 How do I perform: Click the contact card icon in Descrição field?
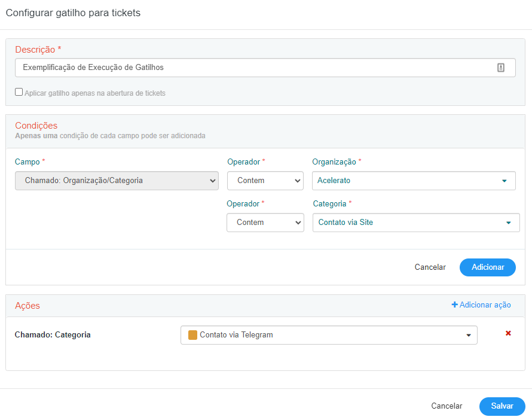[501, 68]
